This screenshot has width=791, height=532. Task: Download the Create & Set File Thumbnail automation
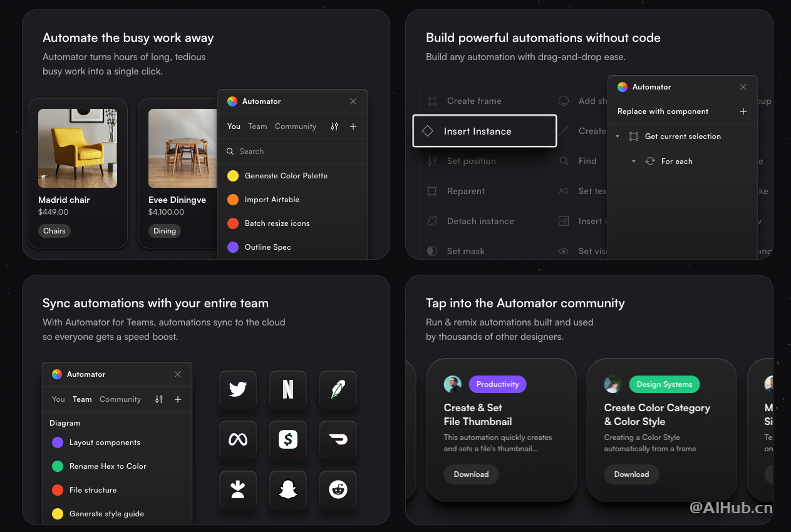click(x=471, y=474)
